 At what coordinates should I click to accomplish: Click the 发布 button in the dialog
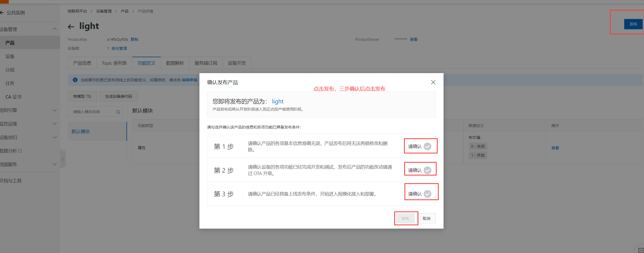tap(406, 218)
